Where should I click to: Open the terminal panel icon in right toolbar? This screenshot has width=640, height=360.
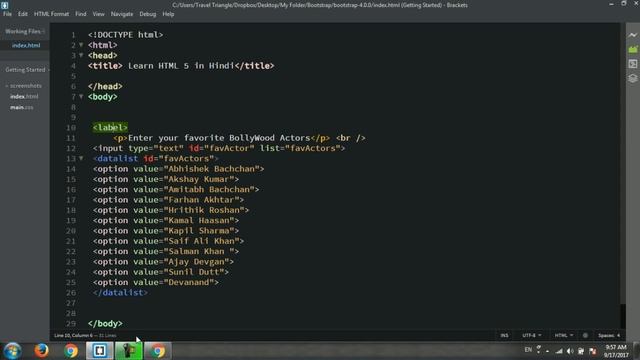click(632, 64)
